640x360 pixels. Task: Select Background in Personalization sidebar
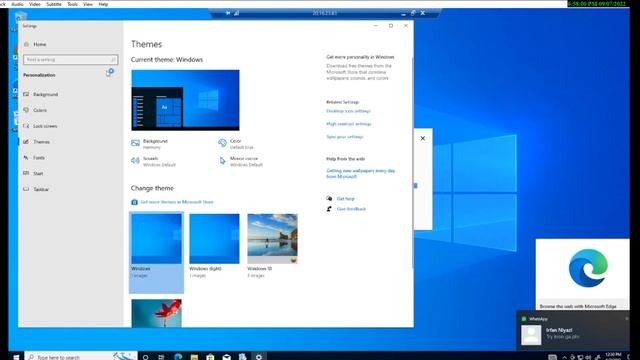click(45, 94)
